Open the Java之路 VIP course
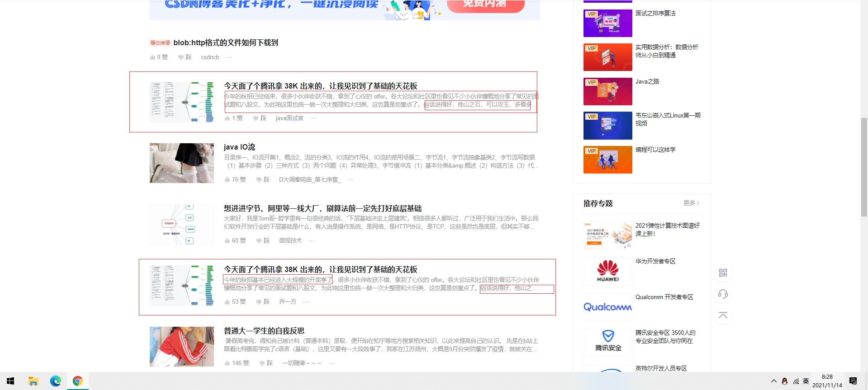868x390 pixels. 647,82
